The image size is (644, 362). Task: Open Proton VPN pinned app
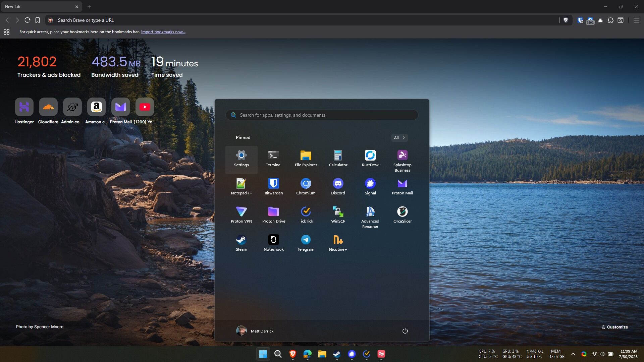pos(241,215)
